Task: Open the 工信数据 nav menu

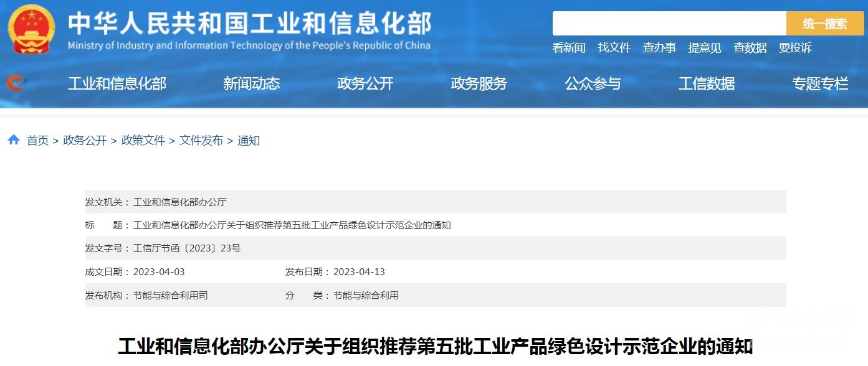Action: point(707,83)
